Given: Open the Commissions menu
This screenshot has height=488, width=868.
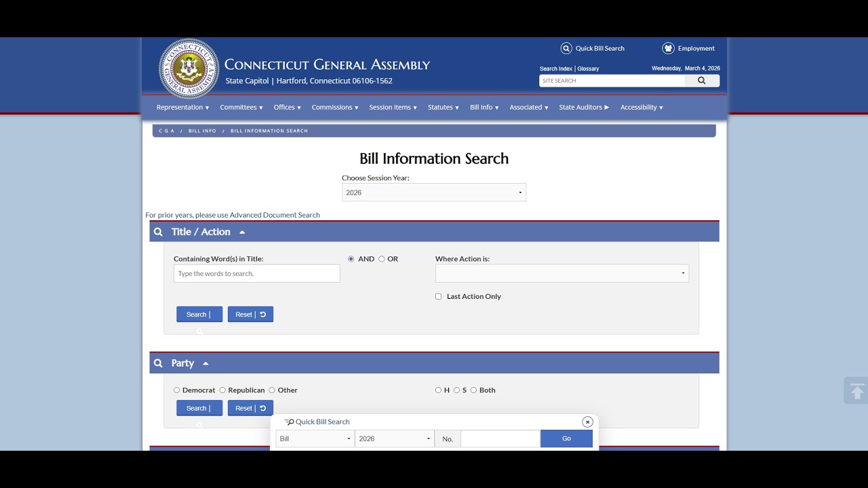Looking at the screenshot, I should [335, 107].
